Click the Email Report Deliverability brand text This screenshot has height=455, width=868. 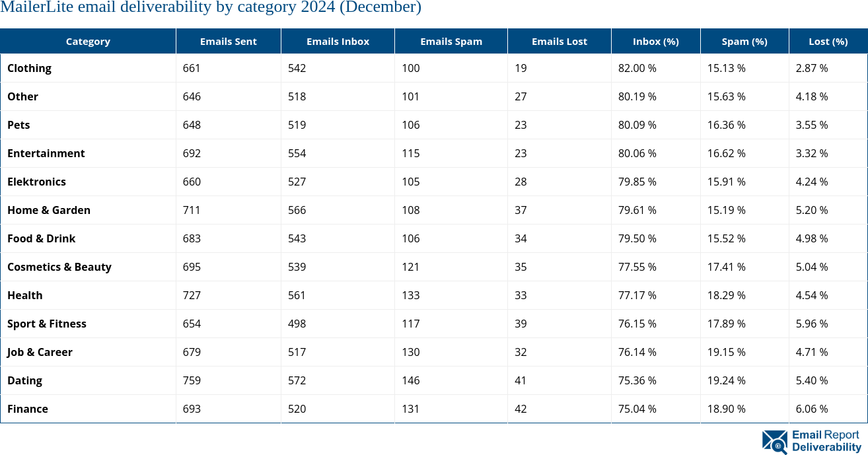pyautogui.click(x=826, y=441)
